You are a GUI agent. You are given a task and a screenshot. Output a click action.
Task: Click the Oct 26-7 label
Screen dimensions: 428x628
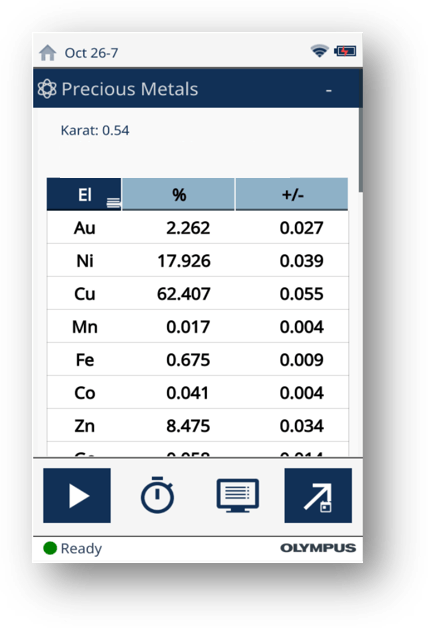(x=91, y=53)
